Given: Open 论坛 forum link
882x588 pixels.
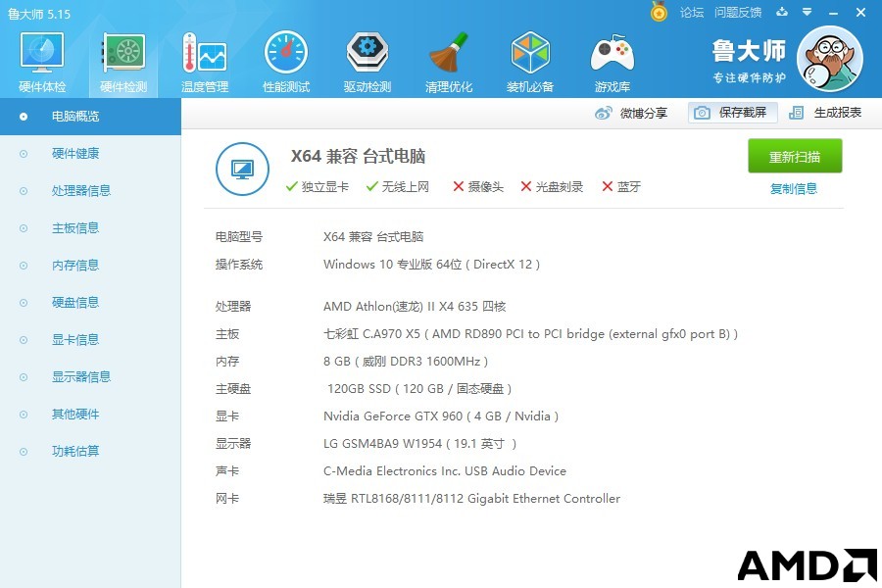Looking at the screenshot, I should (692, 13).
